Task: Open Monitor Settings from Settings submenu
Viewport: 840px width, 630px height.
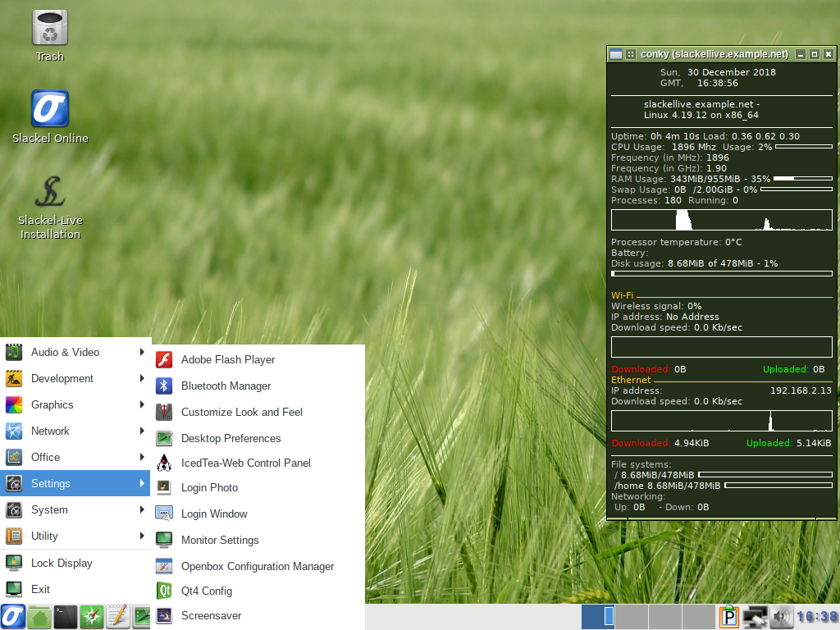Action: (x=258, y=540)
